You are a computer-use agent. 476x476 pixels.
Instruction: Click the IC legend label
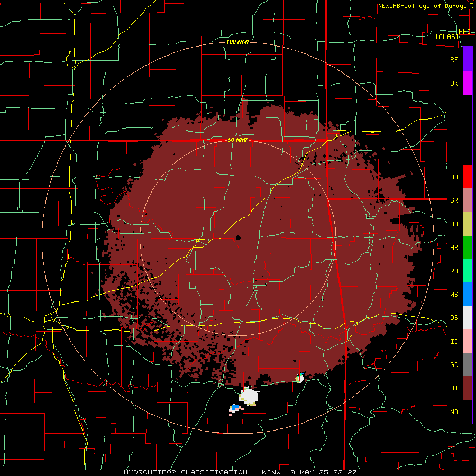454,342
